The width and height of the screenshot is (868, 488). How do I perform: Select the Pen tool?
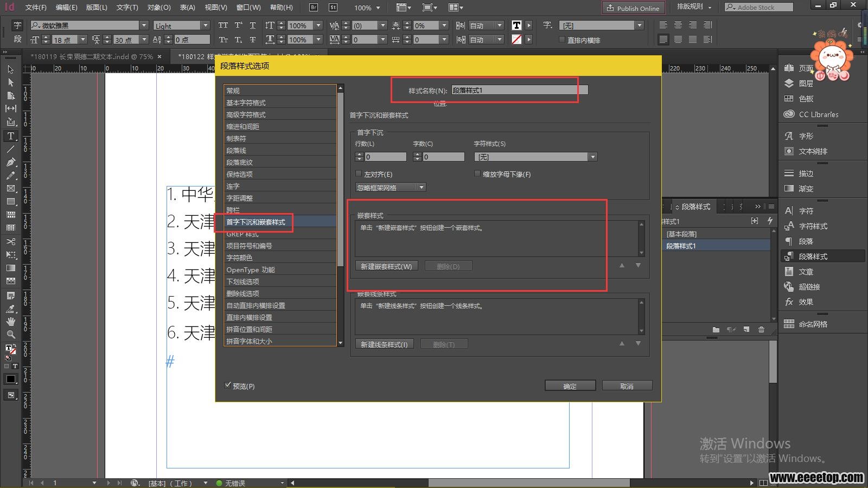tap(10, 162)
